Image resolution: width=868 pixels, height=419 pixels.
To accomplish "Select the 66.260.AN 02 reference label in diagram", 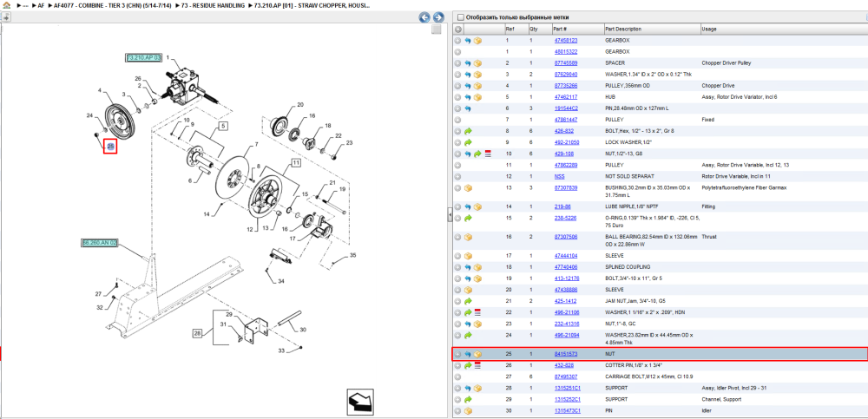I will tap(100, 243).
